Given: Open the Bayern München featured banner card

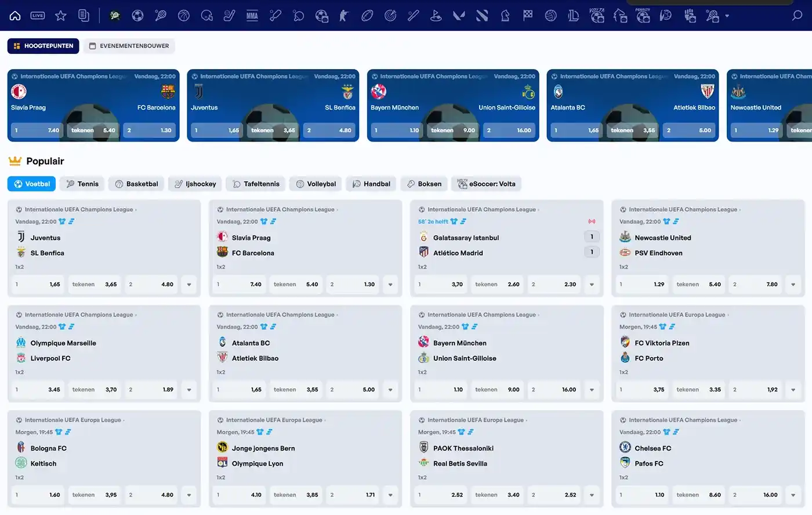Looking at the screenshot, I should [453, 106].
